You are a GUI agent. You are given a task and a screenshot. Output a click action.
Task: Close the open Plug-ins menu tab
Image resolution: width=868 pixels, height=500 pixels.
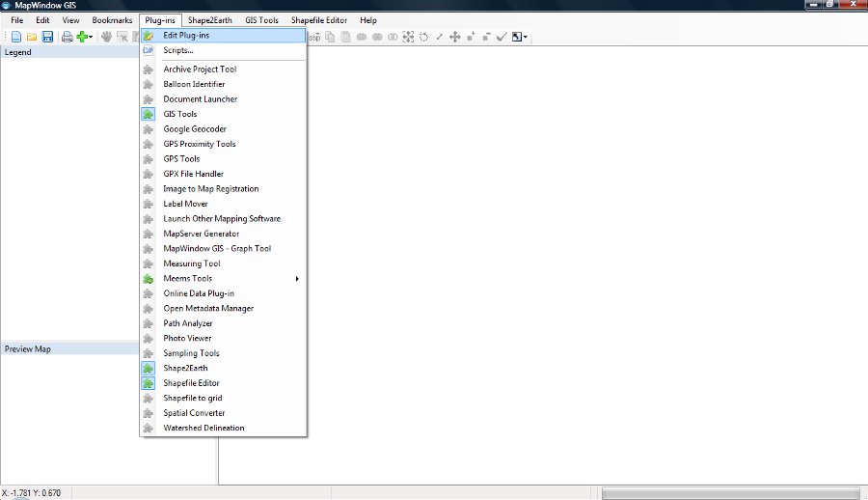[x=160, y=20]
